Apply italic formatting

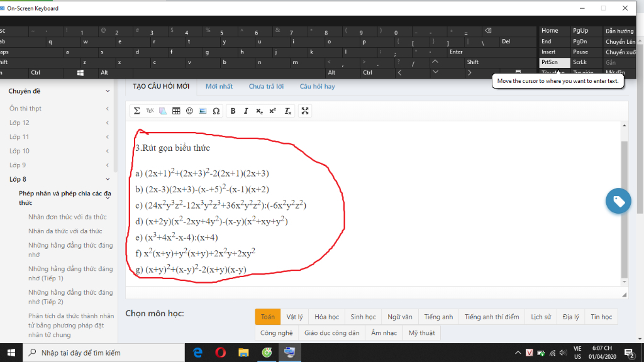(246, 111)
